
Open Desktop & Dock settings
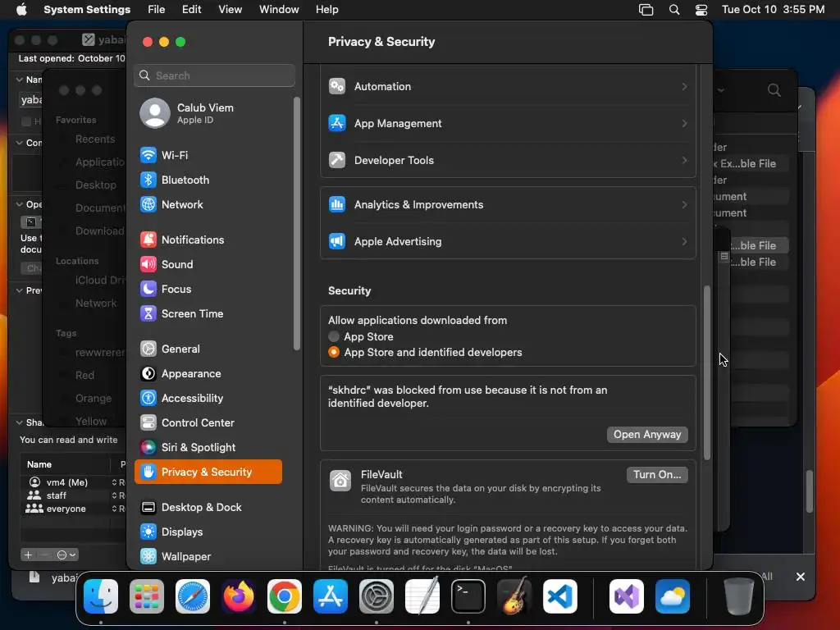pos(208,507)
